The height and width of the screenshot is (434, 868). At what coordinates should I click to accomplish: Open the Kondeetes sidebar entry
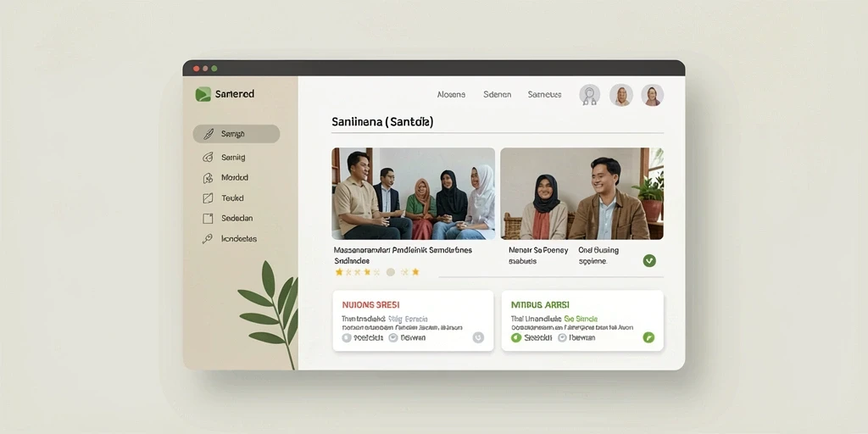pos(230,238)
